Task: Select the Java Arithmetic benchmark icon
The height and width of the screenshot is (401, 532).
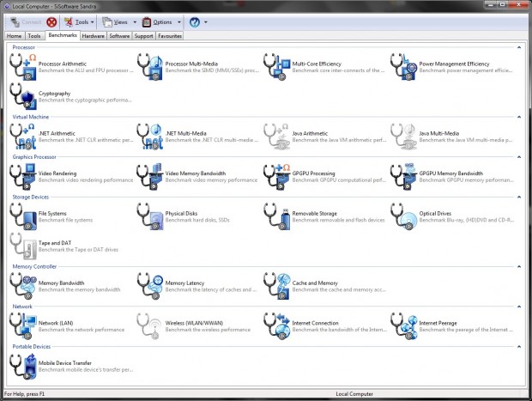Action: tap(277, 137)
